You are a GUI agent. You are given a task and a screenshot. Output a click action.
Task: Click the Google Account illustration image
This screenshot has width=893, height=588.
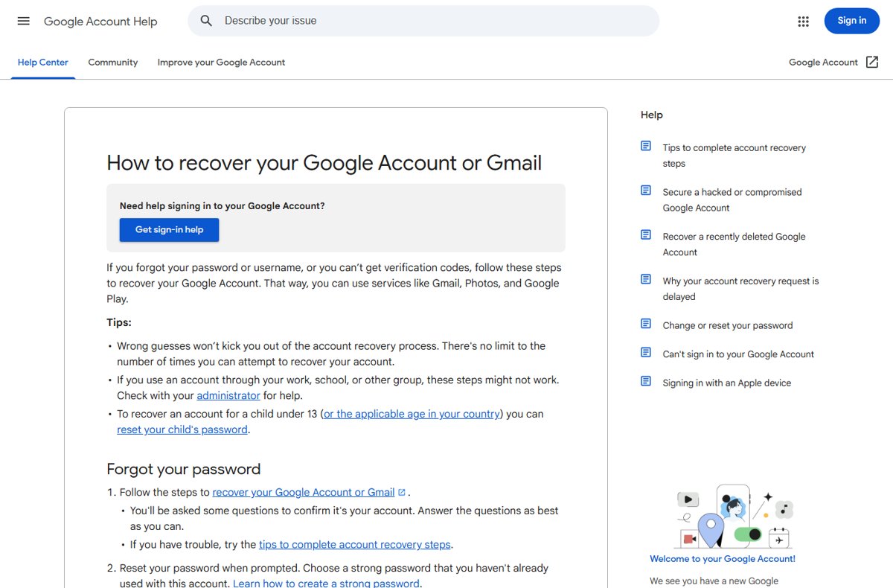[x=734, y=517]
